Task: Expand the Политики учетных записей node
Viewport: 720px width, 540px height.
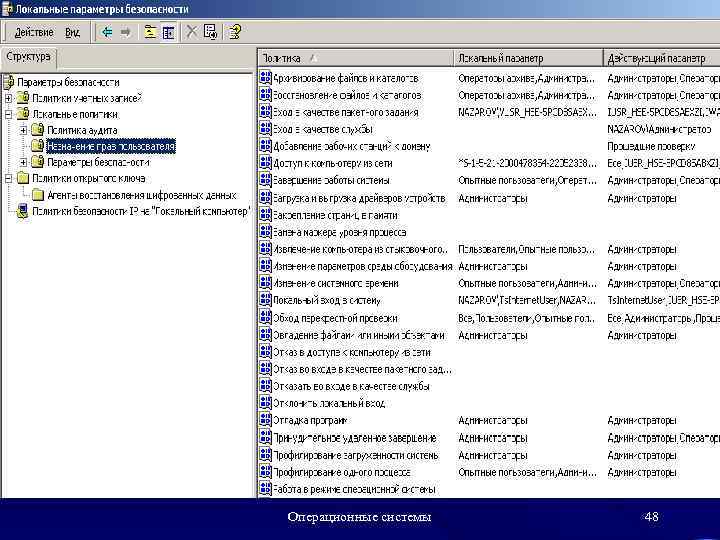Action: tap(8, 98)
